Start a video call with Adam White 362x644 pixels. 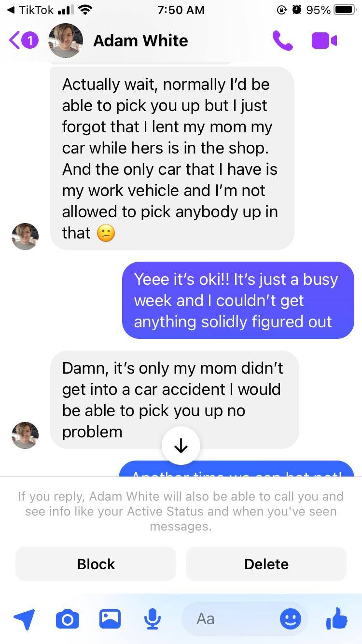tap(324, 41)
